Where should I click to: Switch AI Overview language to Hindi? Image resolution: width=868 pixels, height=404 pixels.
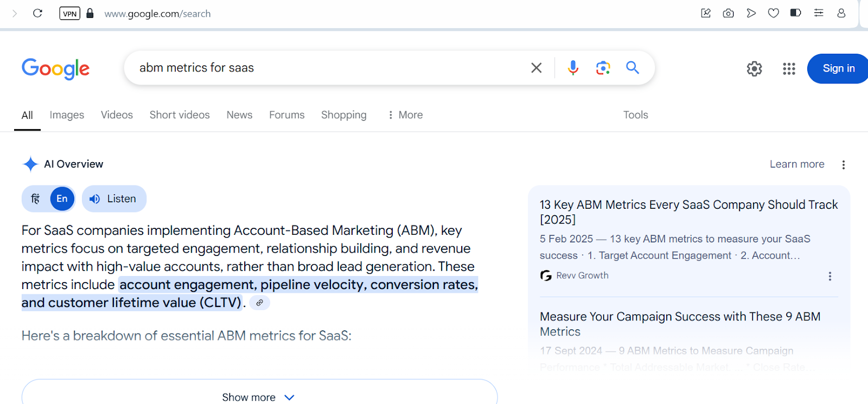tap(35, 199)
